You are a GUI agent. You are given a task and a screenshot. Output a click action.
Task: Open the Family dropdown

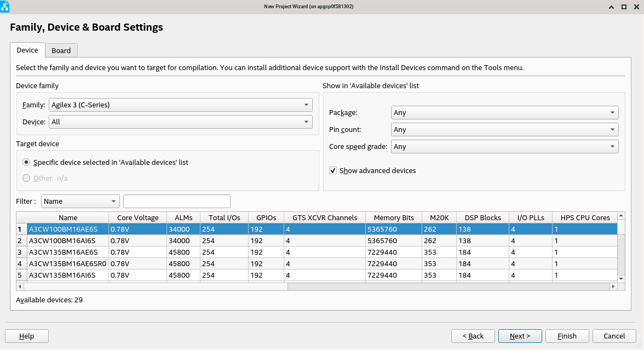pos(180,105)
